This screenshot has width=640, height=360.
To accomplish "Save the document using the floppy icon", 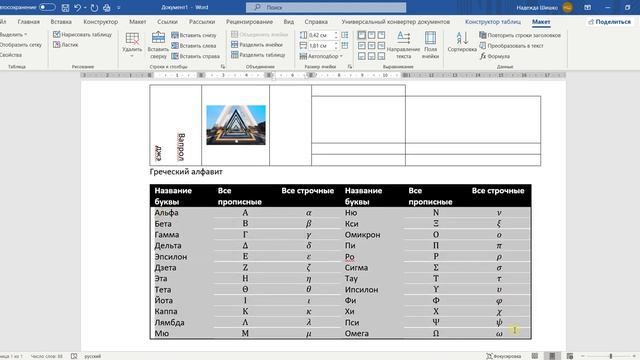I will pyautogui.click(x=65, y=7).
